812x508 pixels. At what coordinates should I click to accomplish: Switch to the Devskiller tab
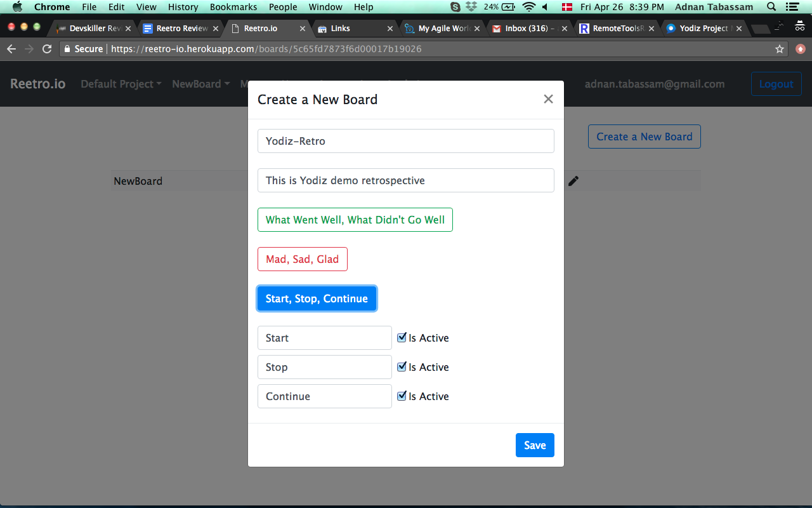[x=92, y=29]
